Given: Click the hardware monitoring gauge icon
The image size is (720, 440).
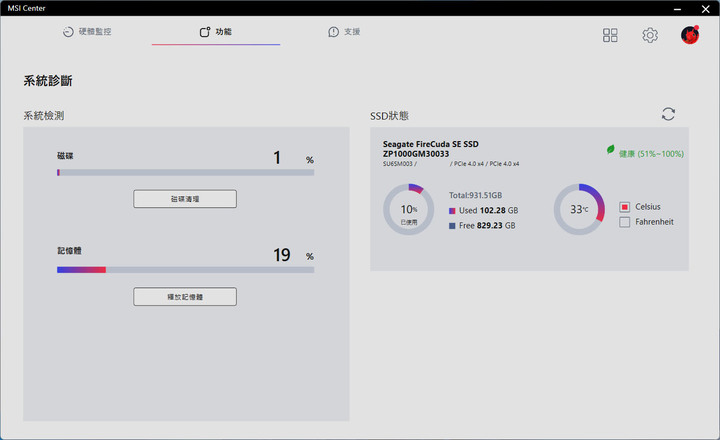Looking at the screenshot, I should [68, 32].
